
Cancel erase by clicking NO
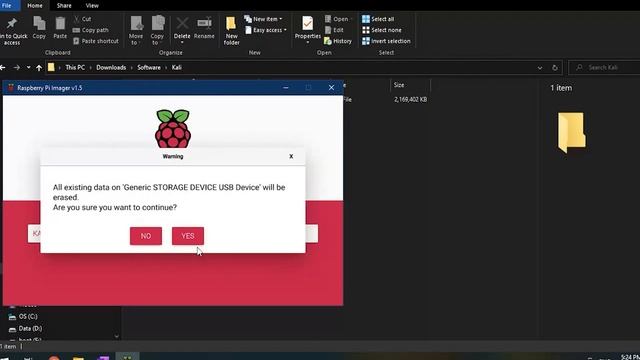coord(146,236)
